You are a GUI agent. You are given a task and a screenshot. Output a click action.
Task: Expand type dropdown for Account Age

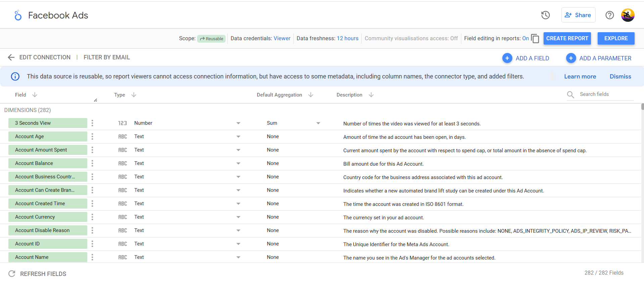(238, 136)
